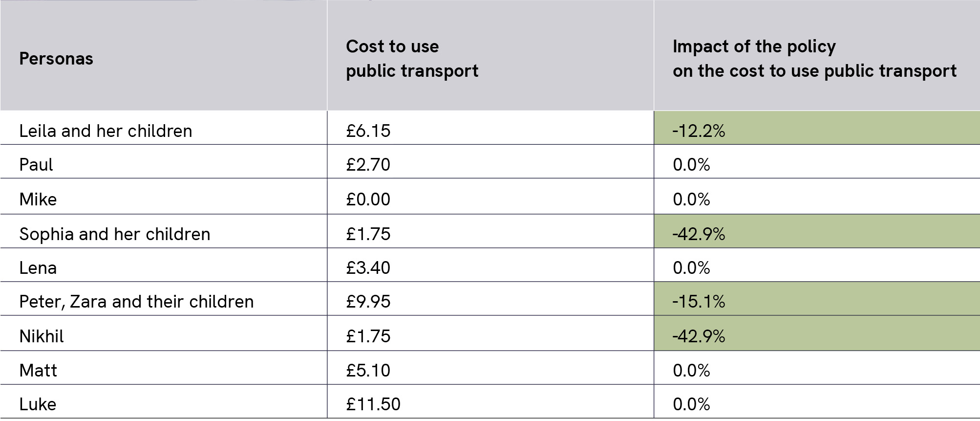Click the £2.70 cost value

[x=368, y=165]
